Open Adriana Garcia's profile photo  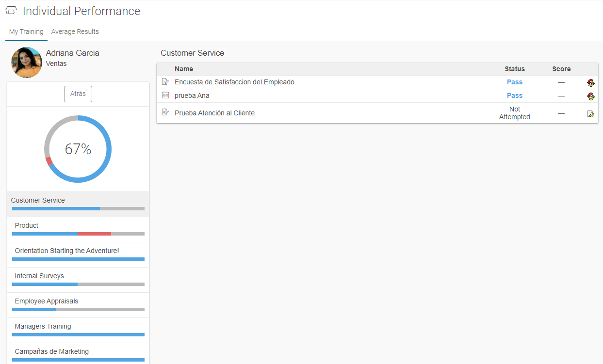click(x=26, y=63)
